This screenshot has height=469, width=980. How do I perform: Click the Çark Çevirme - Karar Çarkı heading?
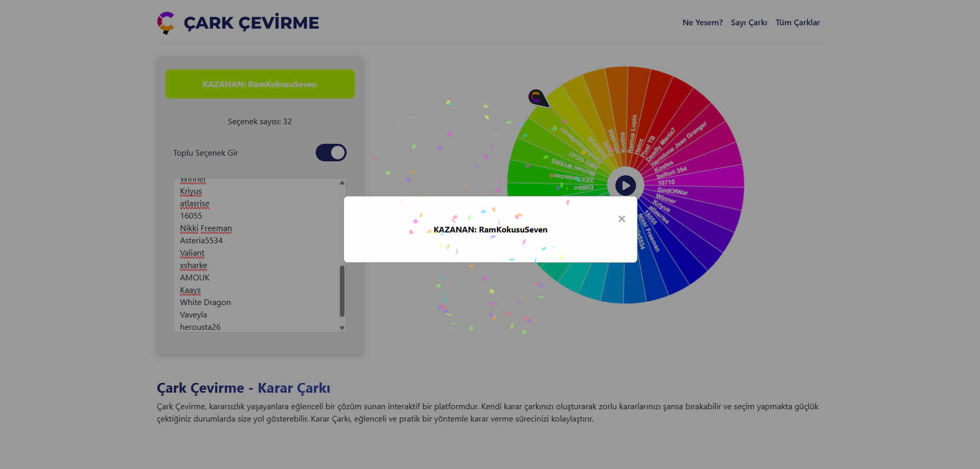point(244,388)
